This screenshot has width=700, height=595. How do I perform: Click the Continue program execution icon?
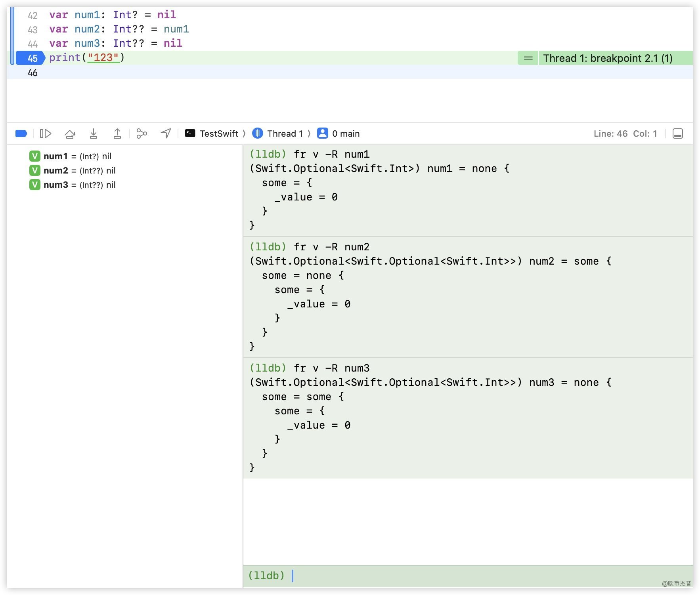46,133
